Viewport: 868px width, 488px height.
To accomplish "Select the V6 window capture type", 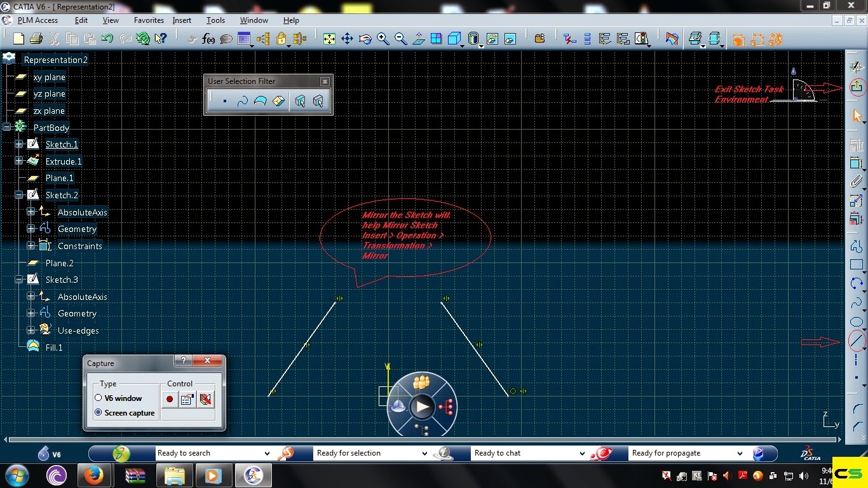I will [98, 398].
